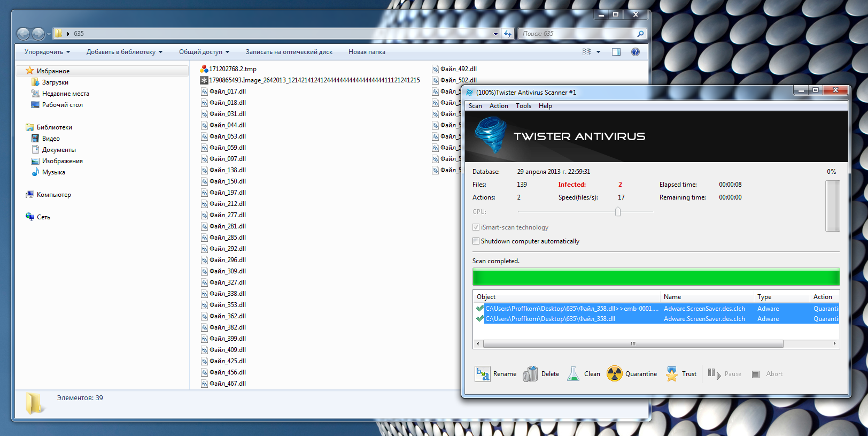Click the Pause icon in the scanner

[715, 373]
